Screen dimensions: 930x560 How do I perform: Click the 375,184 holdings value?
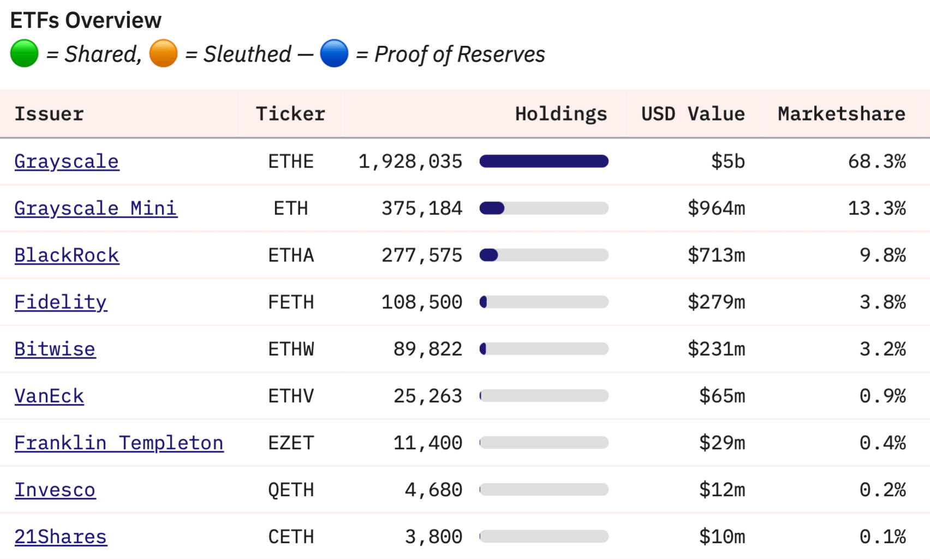coord(422,208)
